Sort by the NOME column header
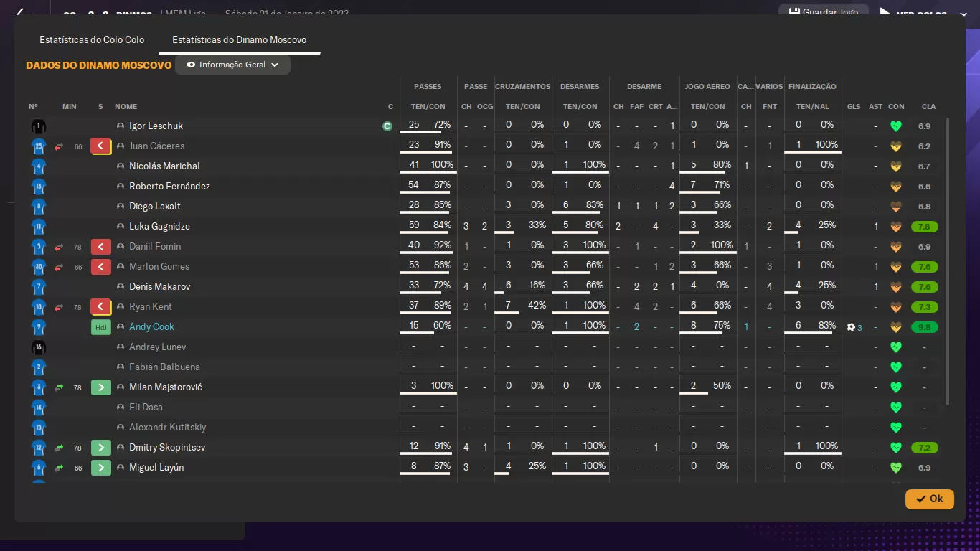The height and width of the screenshot is (551, 980). point(126,107)
